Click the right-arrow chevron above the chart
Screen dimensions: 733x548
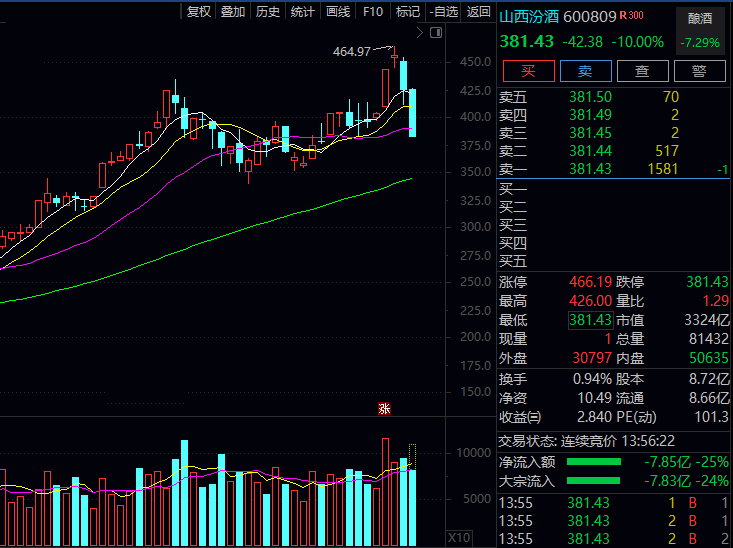coord(419,32)
